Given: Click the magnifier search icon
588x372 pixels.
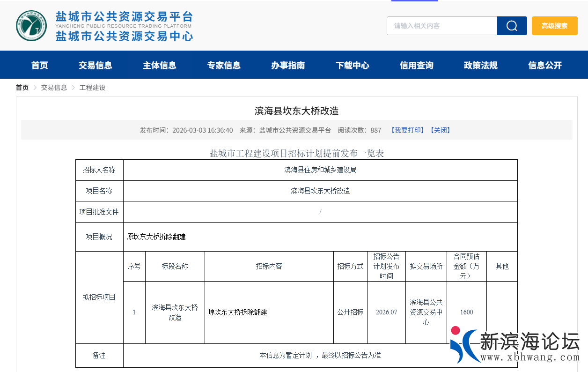Looking at the screenshot, I should pos(512,26).
